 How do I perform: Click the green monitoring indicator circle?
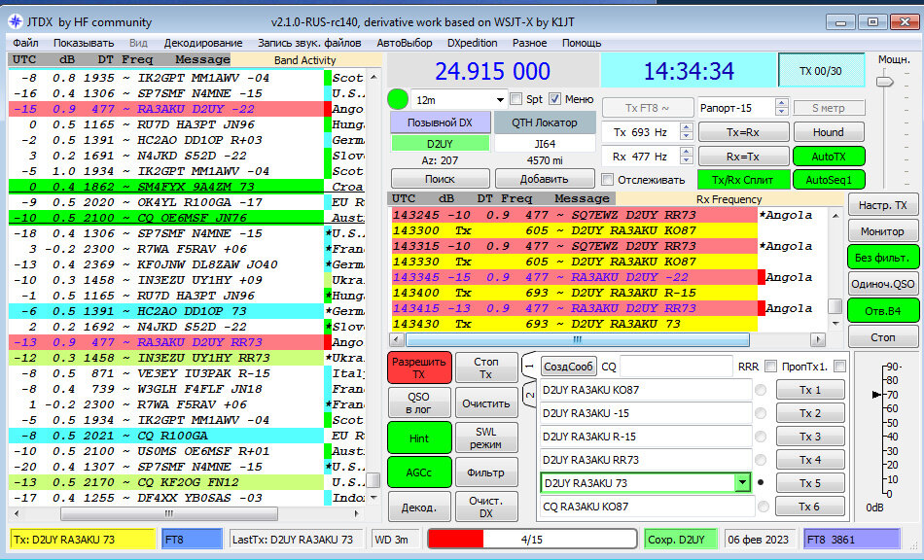(x=398, y=99)
